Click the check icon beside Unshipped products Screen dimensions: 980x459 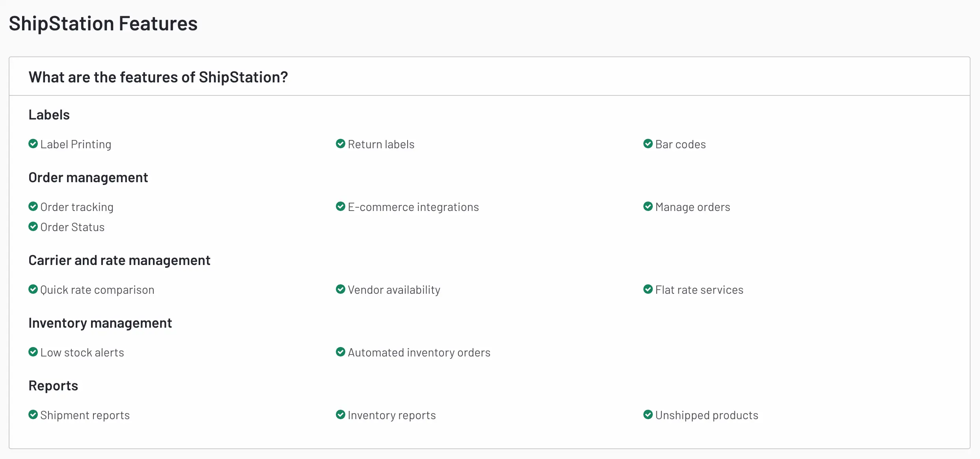pos(648,414)
